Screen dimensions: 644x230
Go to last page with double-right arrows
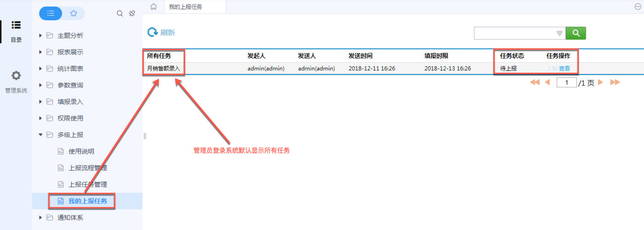(x=615, y=82)
